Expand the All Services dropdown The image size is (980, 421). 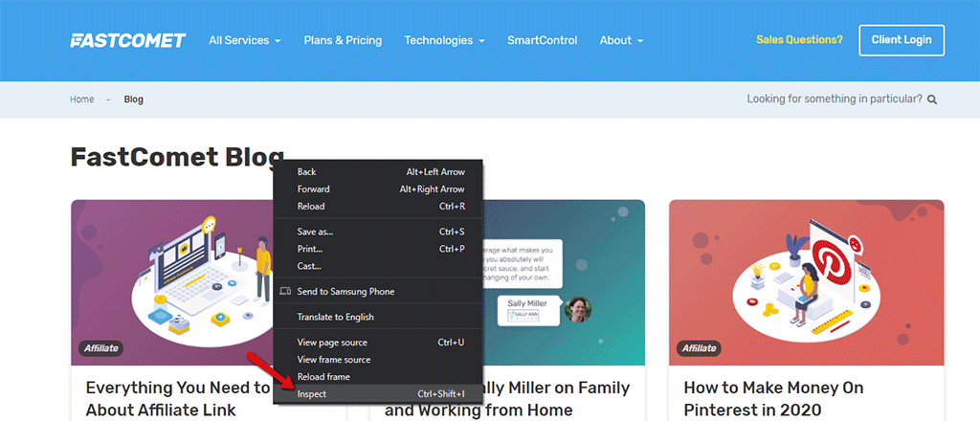(x=244, y=40)
